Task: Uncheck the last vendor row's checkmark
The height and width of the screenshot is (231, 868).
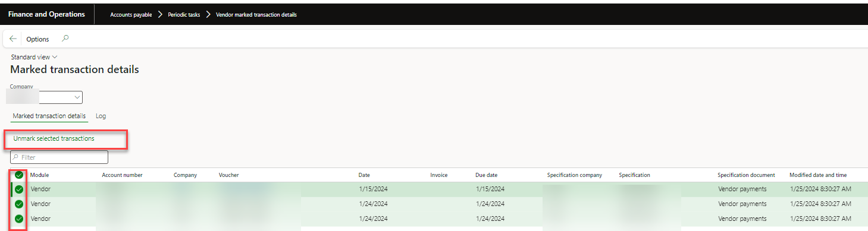Action: (19, 219)
